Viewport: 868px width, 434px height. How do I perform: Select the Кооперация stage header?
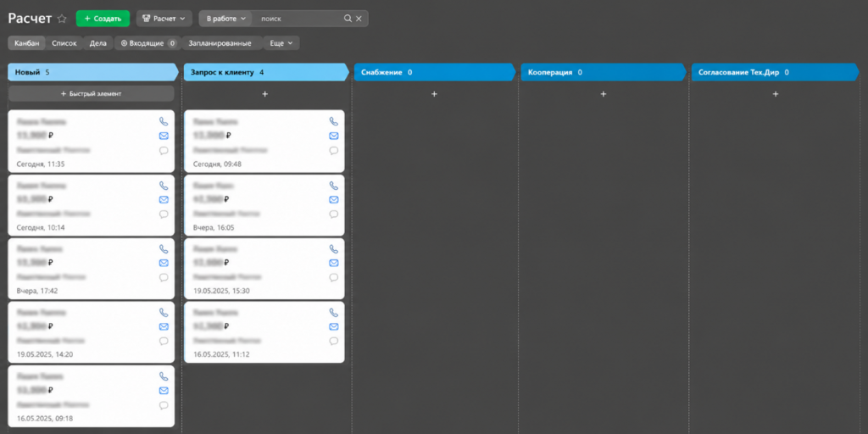(604, 72)
